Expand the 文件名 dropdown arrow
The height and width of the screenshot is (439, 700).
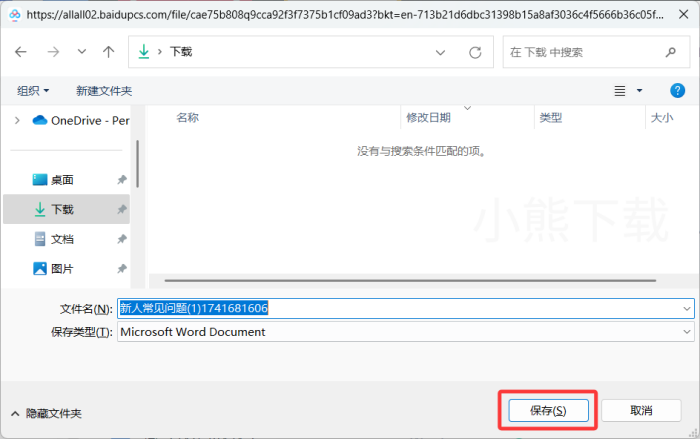point(687,309)
